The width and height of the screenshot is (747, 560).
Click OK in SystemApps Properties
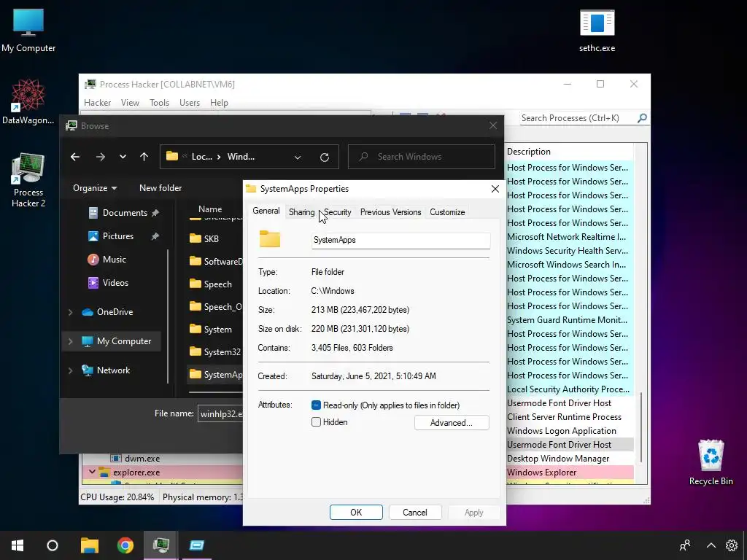pyautogui.click(x=356, y=513)
